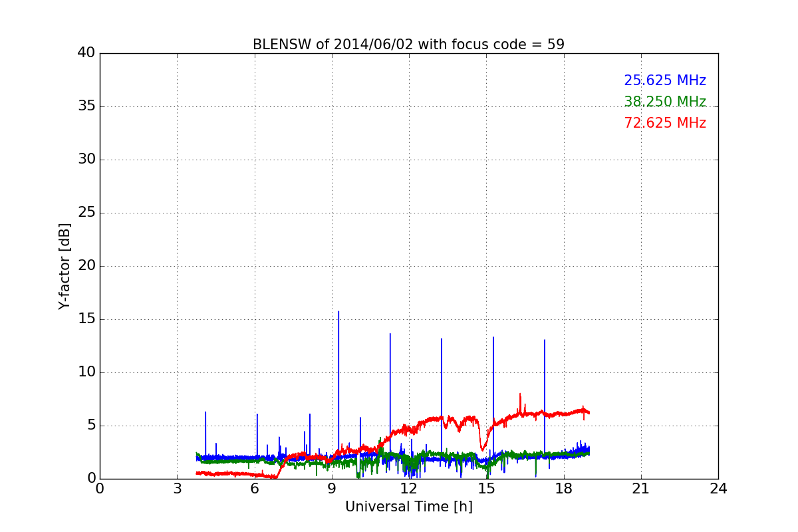Image resolution: width=798 pixels, height=532 pixels.
Task: Select the red 72.625 MHz legend label
Action: tap(665, 123)
